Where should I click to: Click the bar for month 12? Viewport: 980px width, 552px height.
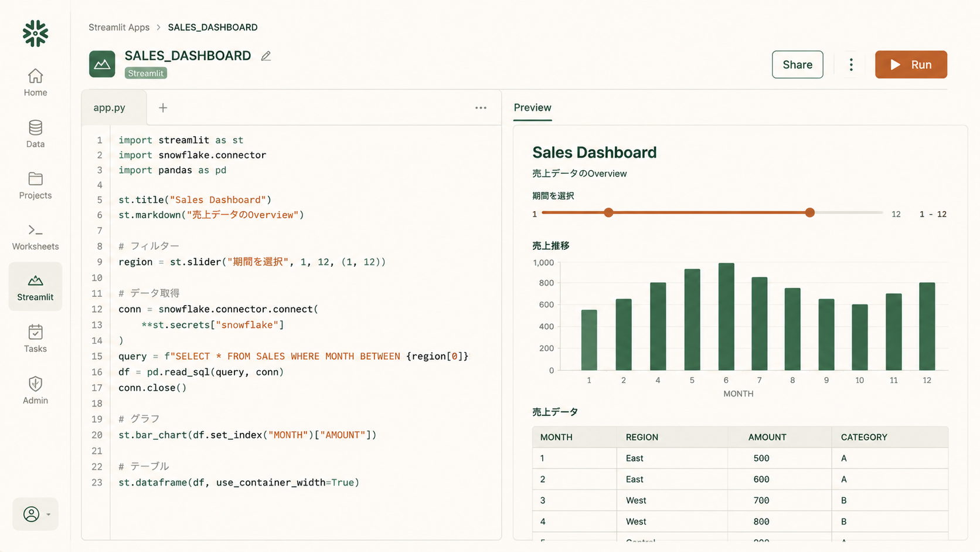pyautogui.click(x=927, y=326)
